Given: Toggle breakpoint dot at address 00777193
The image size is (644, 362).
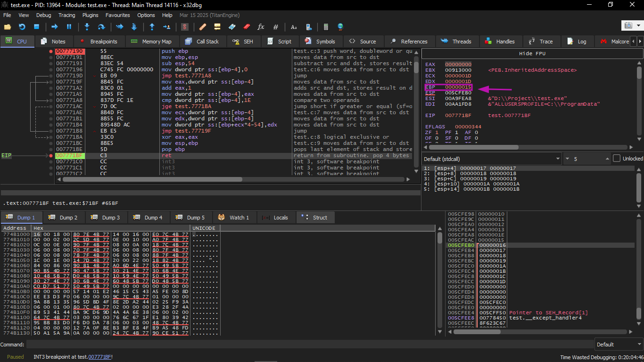Looking at the screenshot, I should coord(51,63).
